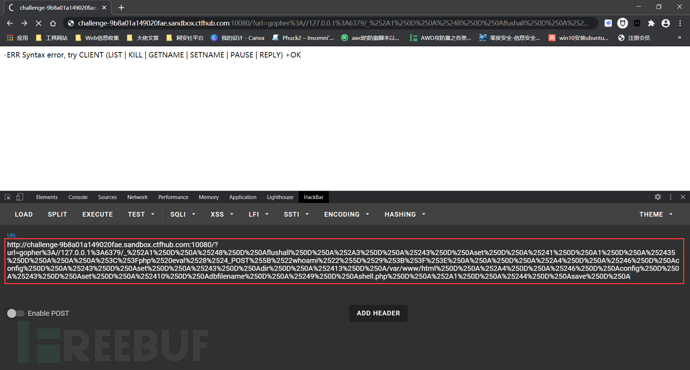
Task: Click the SPLIT button in HackBar
Action: pyautogui.click(x=57, y=214)
